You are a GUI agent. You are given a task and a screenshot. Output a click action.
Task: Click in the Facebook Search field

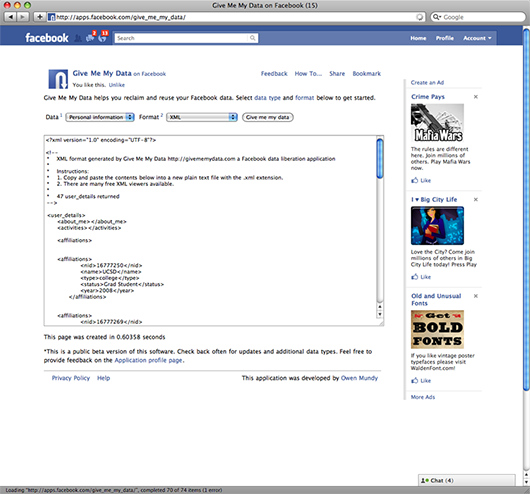click(x=181, y=38)
